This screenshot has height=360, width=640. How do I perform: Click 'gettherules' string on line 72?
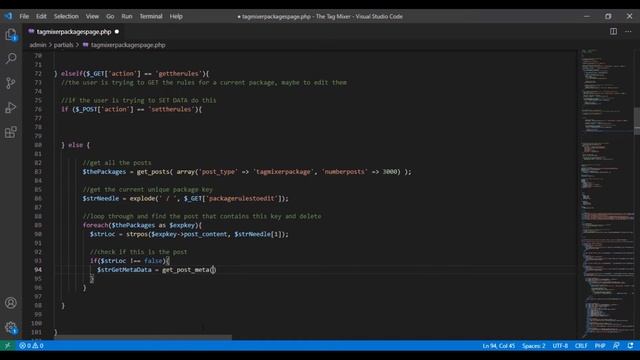[178, 73]
